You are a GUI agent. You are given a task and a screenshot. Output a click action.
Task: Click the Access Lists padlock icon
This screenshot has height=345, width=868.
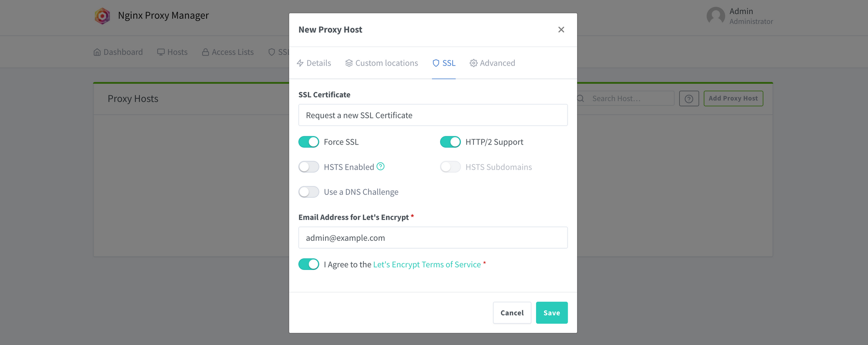tap(205, 52)
